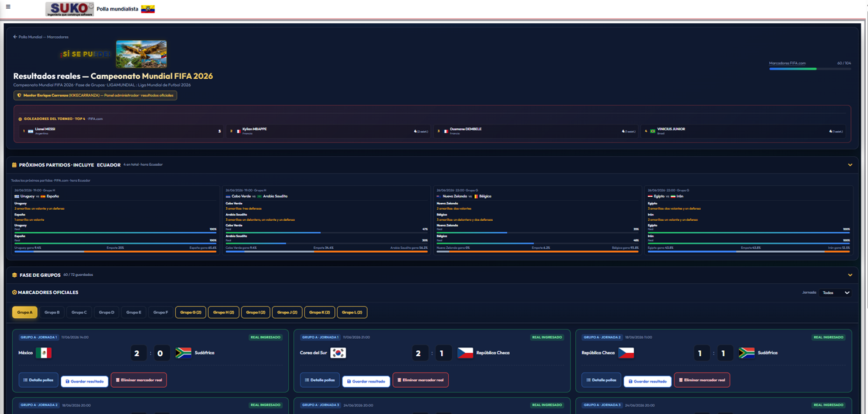Click Detalle pollas for México vs Sudáfrica
This screenshot has height=414, width=868.
pyautogui.click(x=39, y=380)
